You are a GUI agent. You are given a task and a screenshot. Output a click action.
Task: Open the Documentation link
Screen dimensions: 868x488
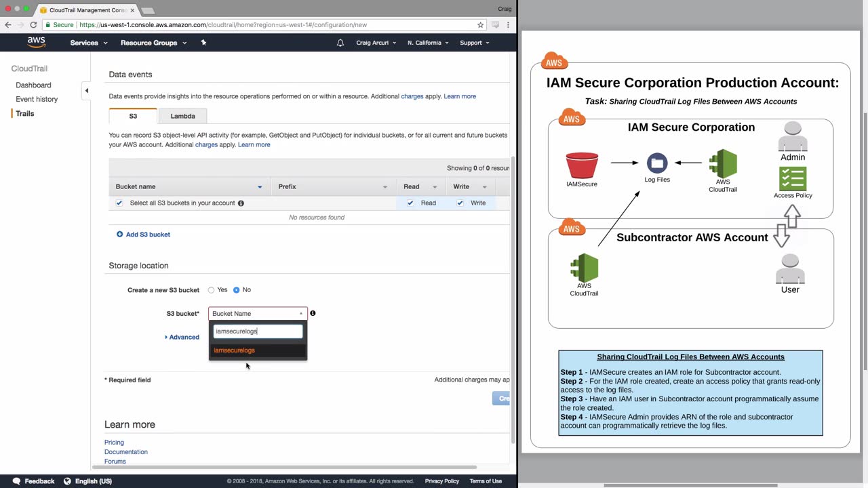(126, 452)
